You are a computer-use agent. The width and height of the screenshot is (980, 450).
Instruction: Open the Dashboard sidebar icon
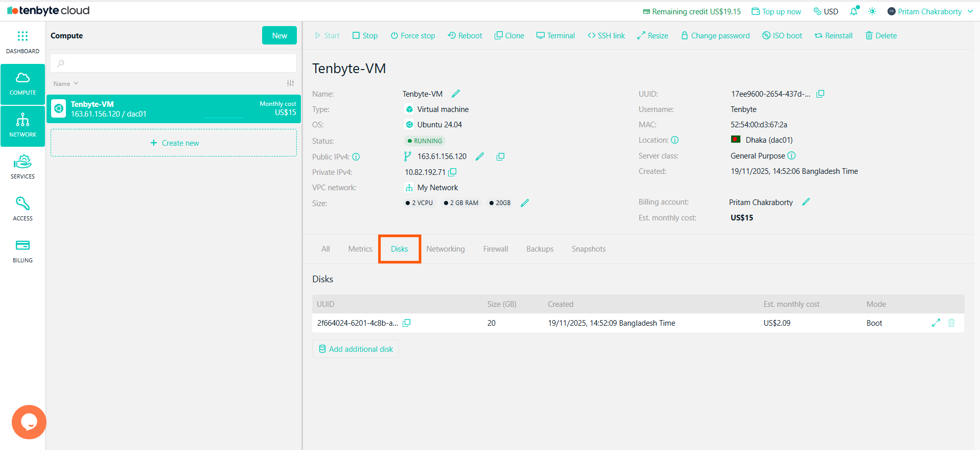(x=22, y=42)
